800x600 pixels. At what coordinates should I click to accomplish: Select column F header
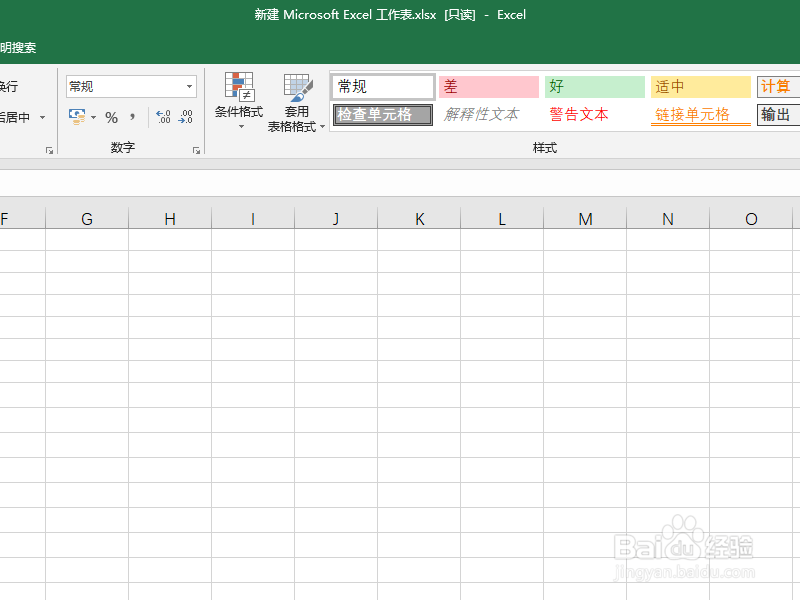22,219
